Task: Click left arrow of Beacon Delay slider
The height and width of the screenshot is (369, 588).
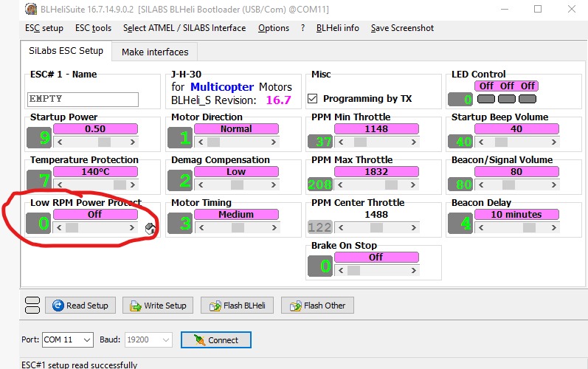Action: 481,227
